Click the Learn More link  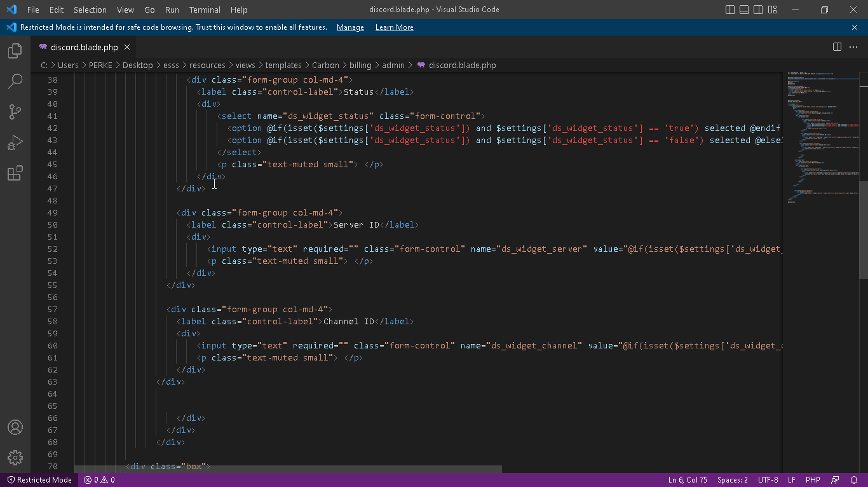coord(394,27)
